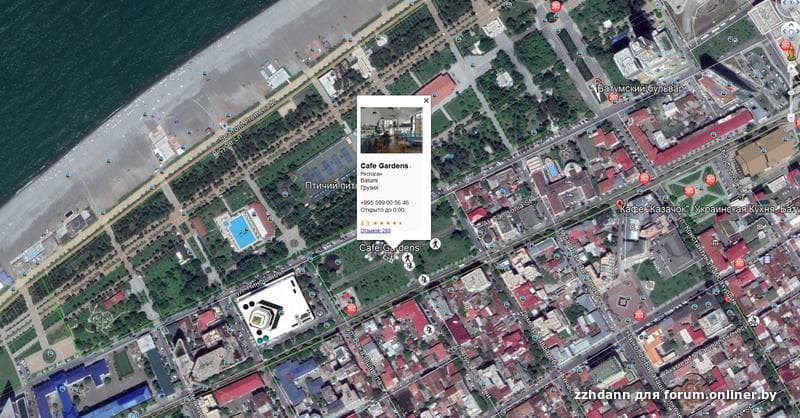
Task: Click the pedestrian icon on the street below the park
Action: [423, 279]
